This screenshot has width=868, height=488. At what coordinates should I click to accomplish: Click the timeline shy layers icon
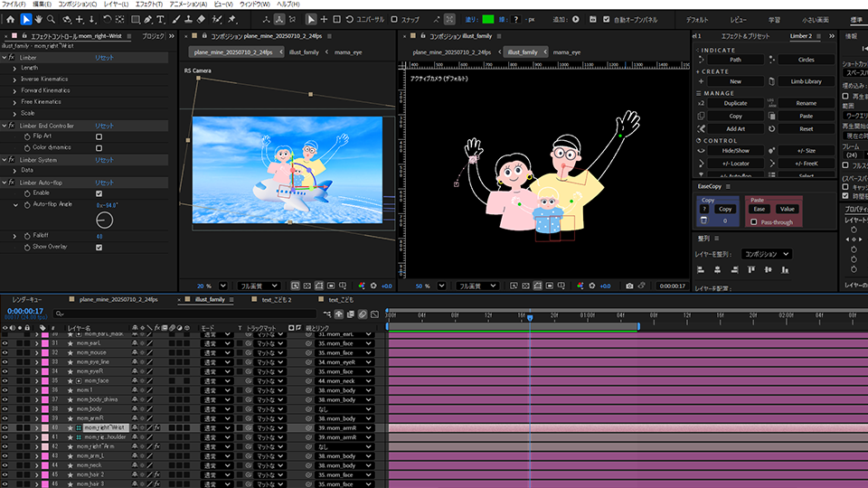(x=339, y=314)
